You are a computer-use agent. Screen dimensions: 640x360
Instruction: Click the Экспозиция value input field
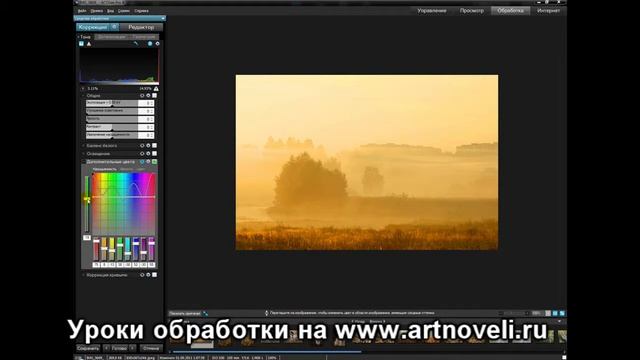click(146, 103)
